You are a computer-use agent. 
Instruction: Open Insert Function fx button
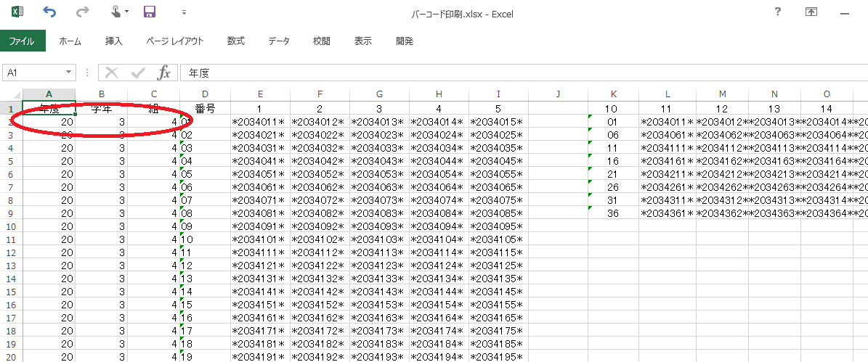(x=164, y=73)
